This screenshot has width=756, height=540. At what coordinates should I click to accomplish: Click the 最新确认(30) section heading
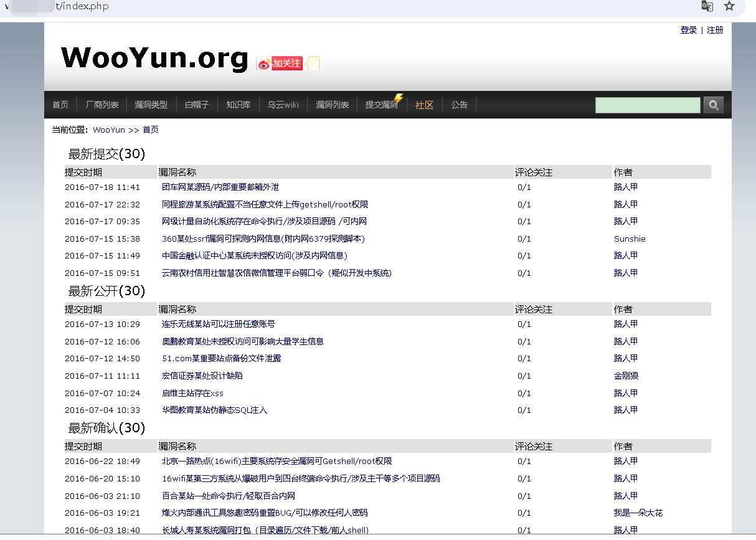[106, 428]
